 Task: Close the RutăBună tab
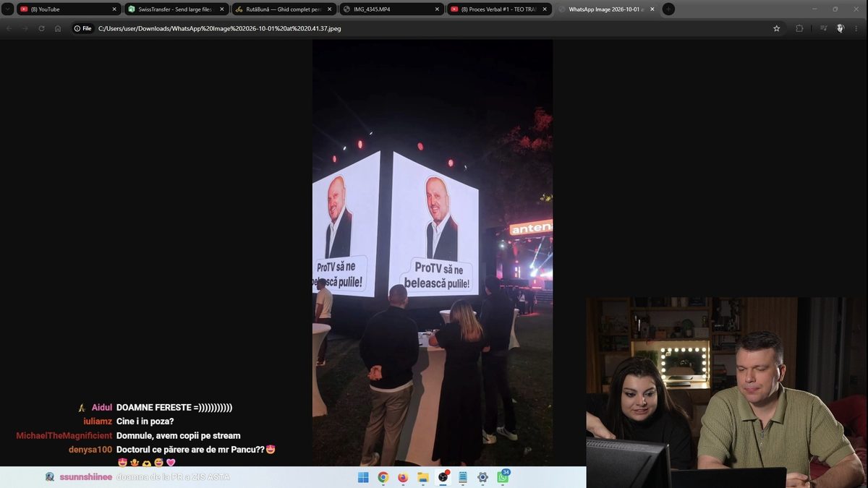click(329, 9)
